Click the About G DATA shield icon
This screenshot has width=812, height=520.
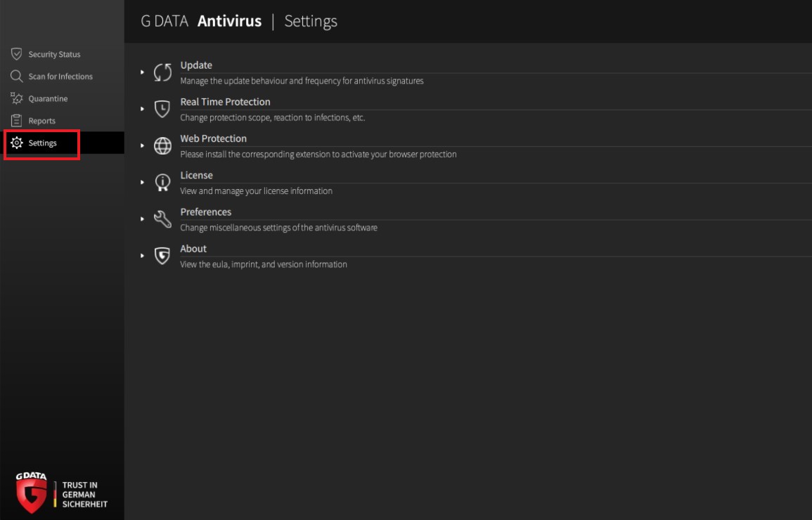point(162,256)
